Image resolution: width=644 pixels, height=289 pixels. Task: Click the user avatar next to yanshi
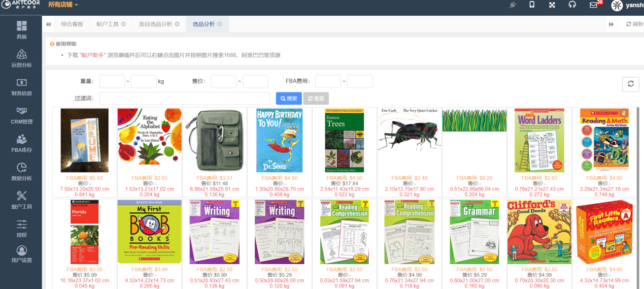pos(617,5)
